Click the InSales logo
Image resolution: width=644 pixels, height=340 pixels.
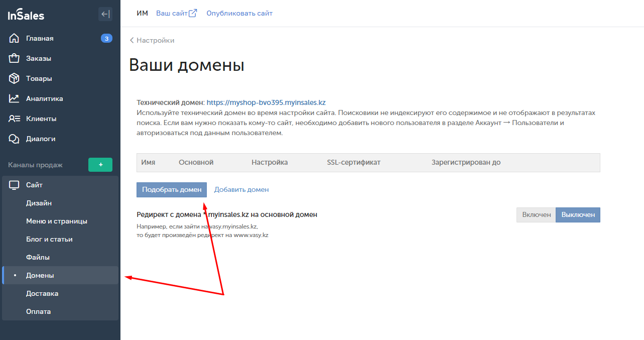tap(26, 15)
